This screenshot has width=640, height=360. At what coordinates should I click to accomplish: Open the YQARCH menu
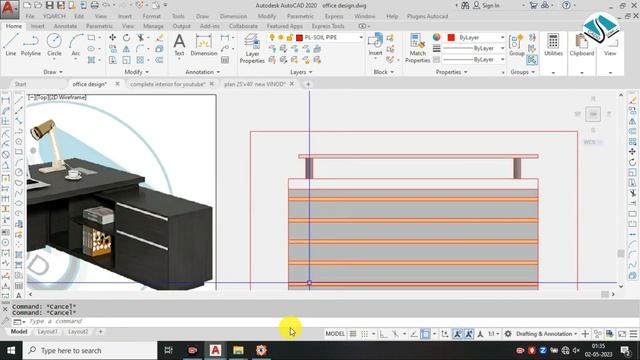(54, 16)
